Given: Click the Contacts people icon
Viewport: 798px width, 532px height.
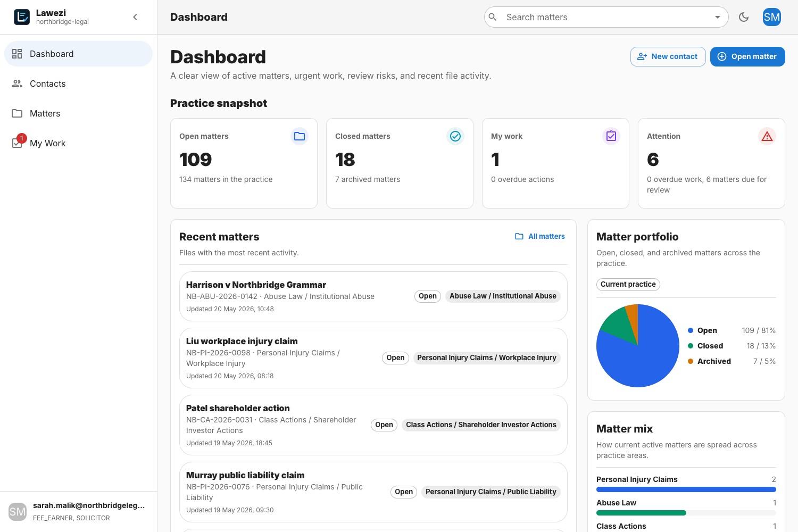Looking at the screenshot, I should click(17, 84).
